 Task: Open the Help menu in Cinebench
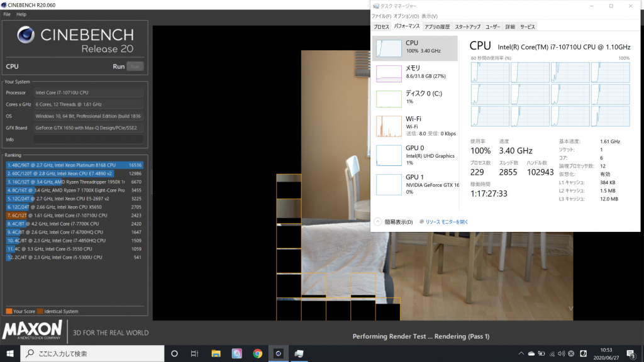click(21, 14)
